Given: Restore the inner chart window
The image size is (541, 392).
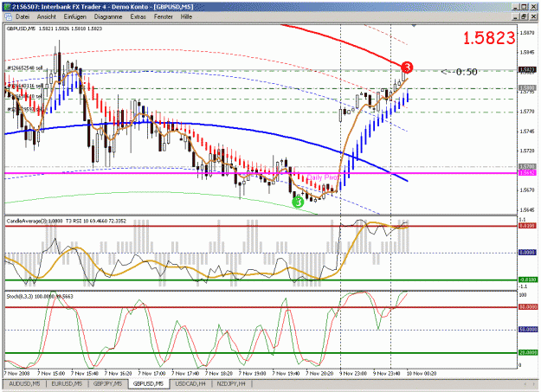Looking at the screenshot, I should point(524,16).
